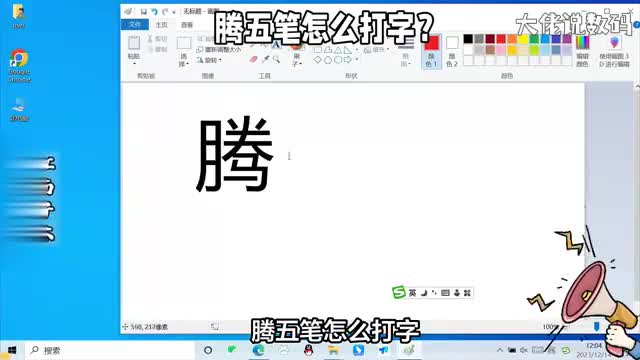Pick the dark red color swatch

tap(490, 39)
